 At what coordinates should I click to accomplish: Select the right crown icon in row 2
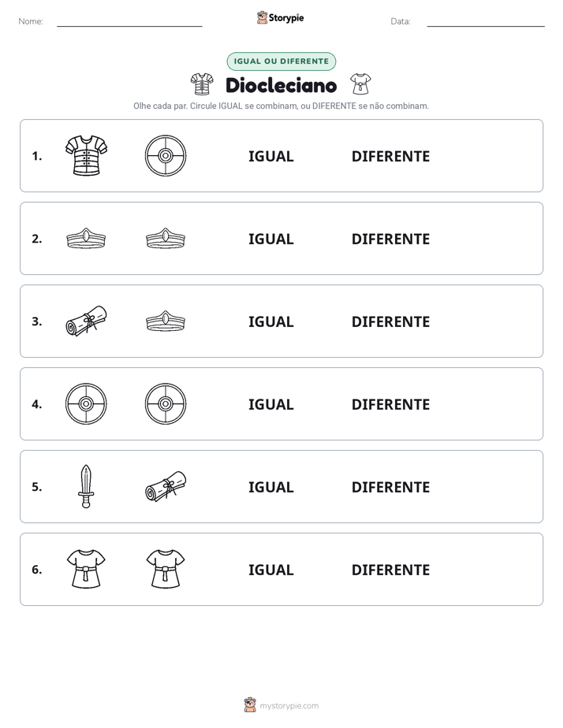(166, 238)
